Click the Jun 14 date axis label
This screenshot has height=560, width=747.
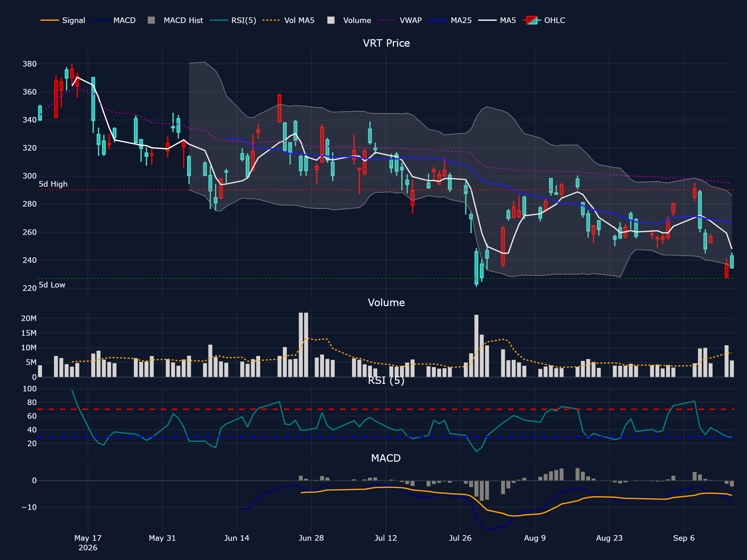237,538
